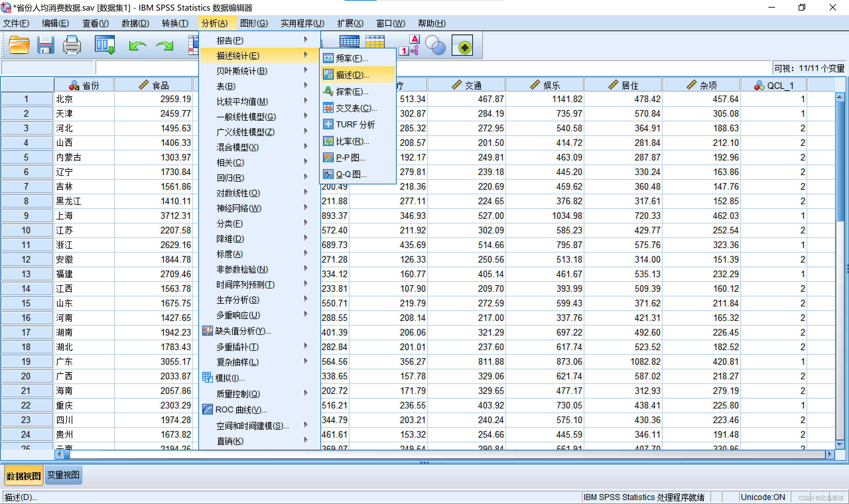Save the dataset with the floppy icon

tap(46, 45)
